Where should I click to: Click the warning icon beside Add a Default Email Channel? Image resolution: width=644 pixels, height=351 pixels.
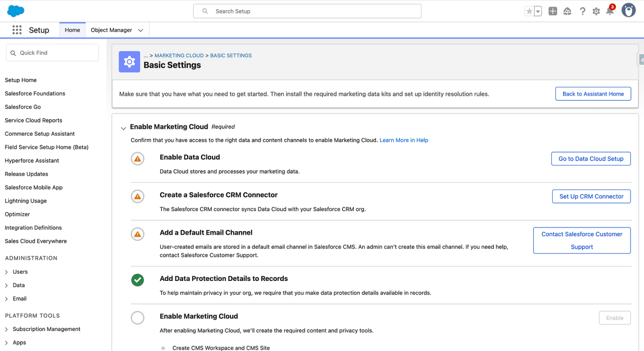pyautogui.click(x=138, y=234)
